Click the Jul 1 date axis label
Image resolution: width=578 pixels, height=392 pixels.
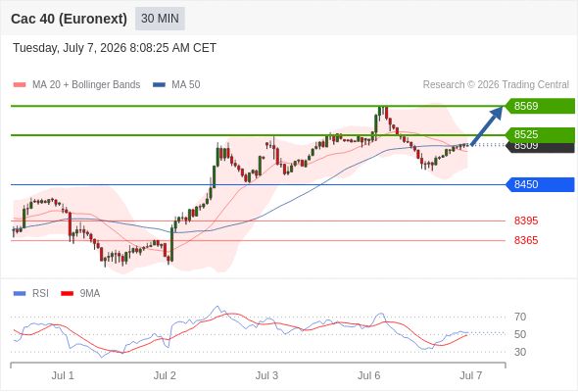pos(63,375)
